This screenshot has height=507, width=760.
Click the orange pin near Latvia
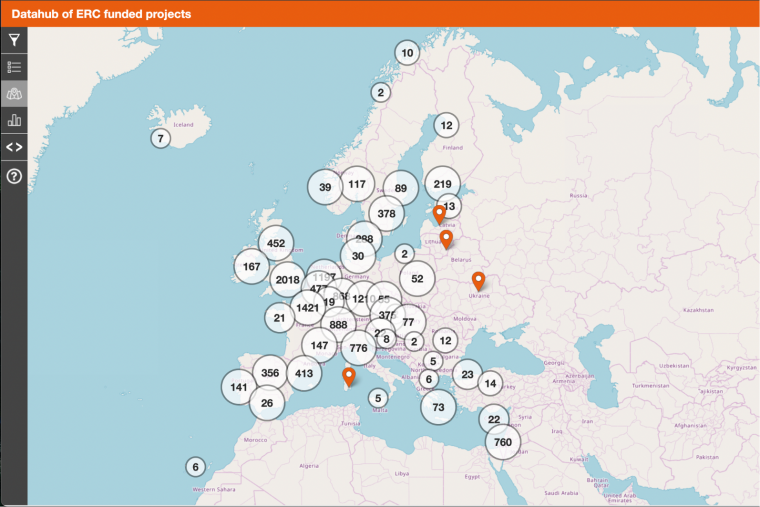click(439, 215)
